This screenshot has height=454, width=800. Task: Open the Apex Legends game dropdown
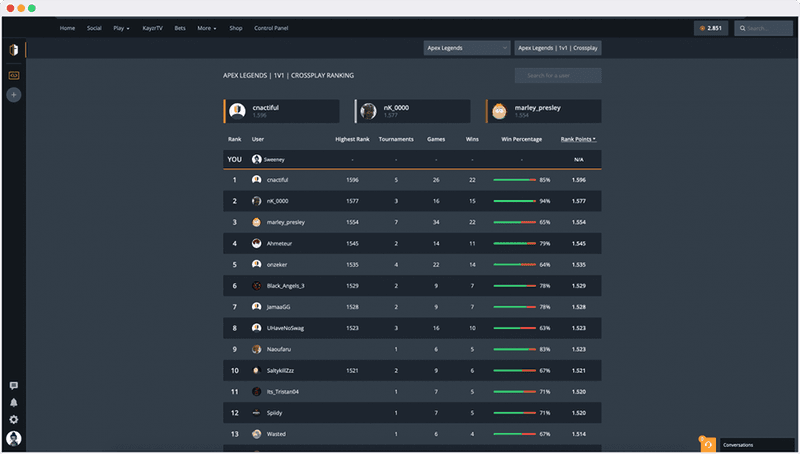pos(467,48)
